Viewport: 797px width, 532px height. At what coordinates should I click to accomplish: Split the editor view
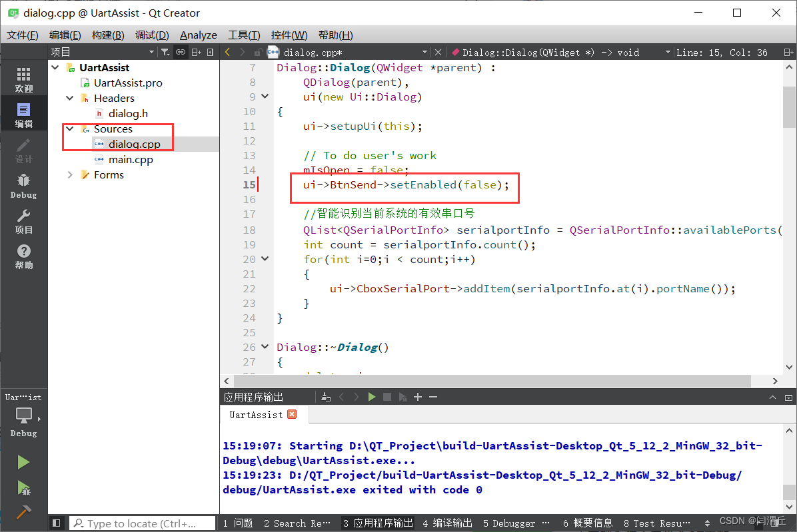pyautogui.click(x=788, y=52)
